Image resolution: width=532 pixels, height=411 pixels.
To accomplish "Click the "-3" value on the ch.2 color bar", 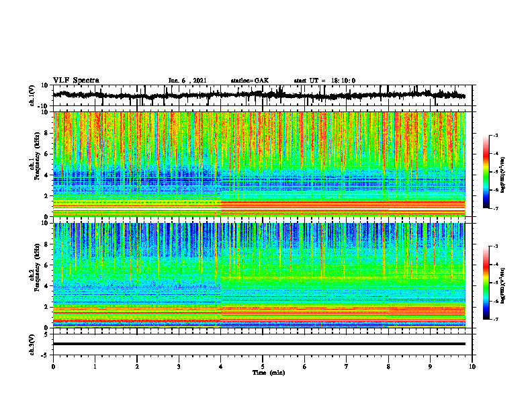I will click(x=496, y=246).
